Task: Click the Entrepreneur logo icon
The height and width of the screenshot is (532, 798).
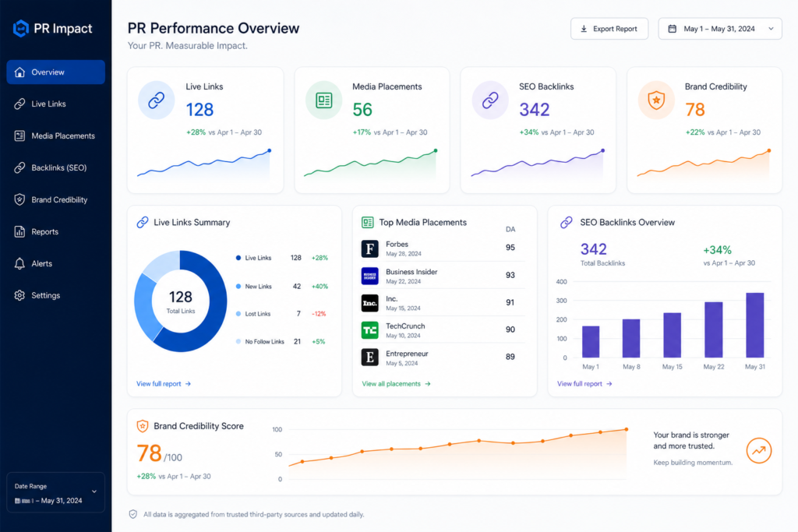Action: tap(370, 357)
